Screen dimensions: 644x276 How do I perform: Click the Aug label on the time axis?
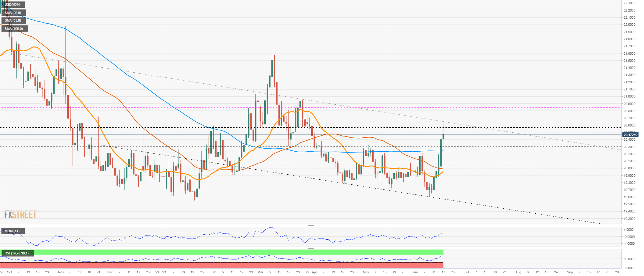pos(518,272)
